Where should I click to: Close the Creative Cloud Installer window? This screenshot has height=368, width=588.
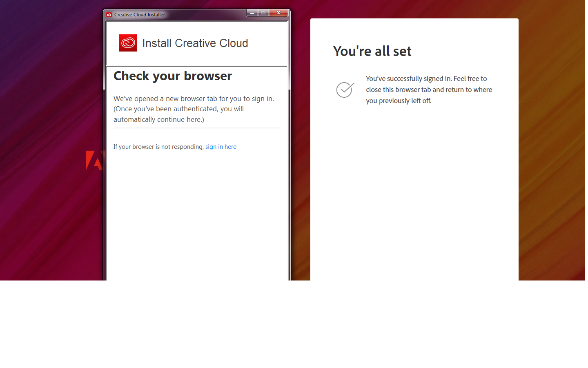point(279,13)
